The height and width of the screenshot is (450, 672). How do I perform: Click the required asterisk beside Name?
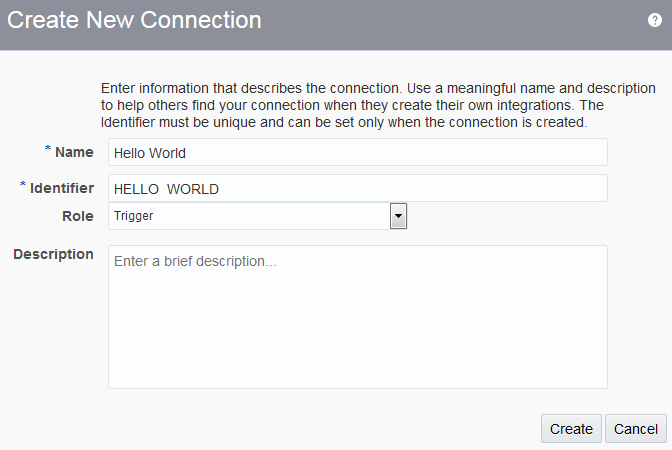point(47,150)
